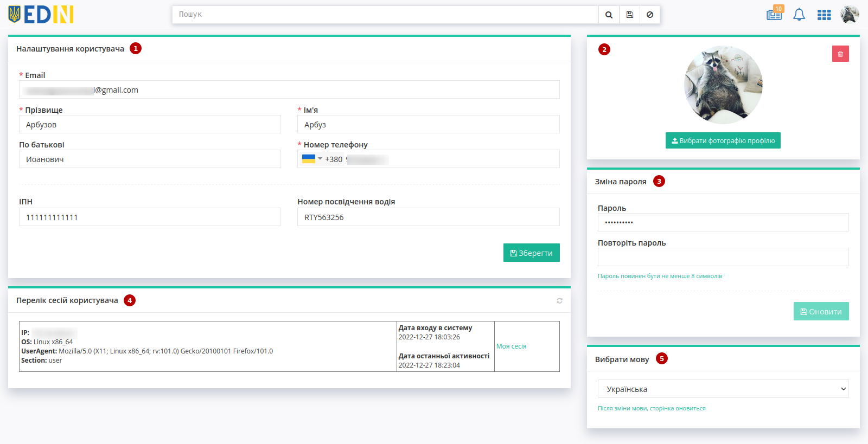Viewport: 868px width, 444px height.
Task: Click the Прізвище field with Арбузов
Action: (x=150, y=124)
